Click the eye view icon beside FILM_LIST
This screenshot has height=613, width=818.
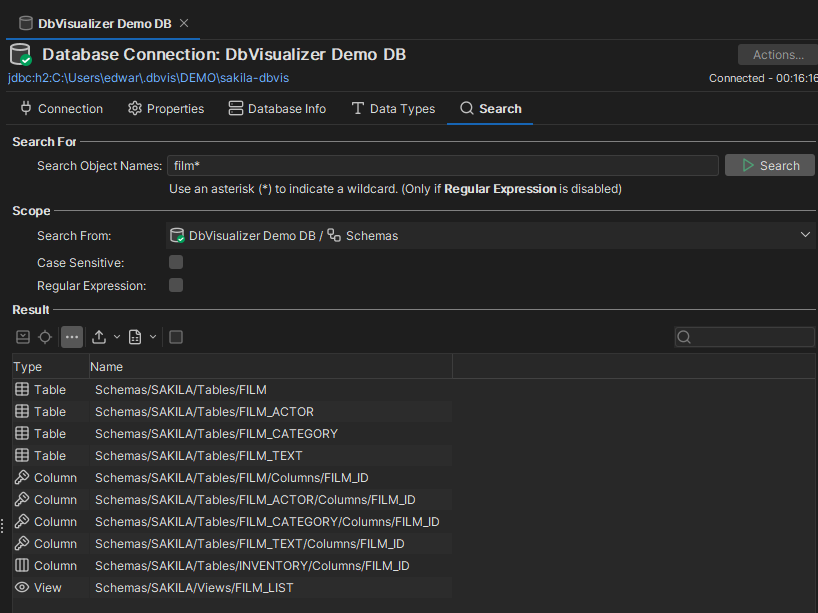[x=22, y=588]
